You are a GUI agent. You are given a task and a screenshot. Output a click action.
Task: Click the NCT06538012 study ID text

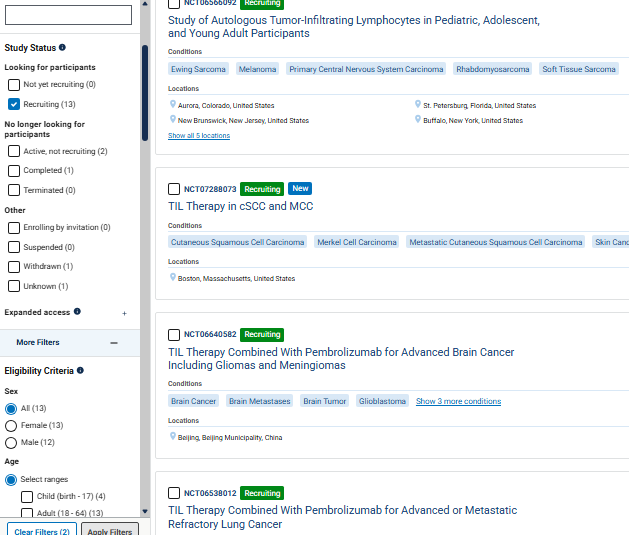210,493
